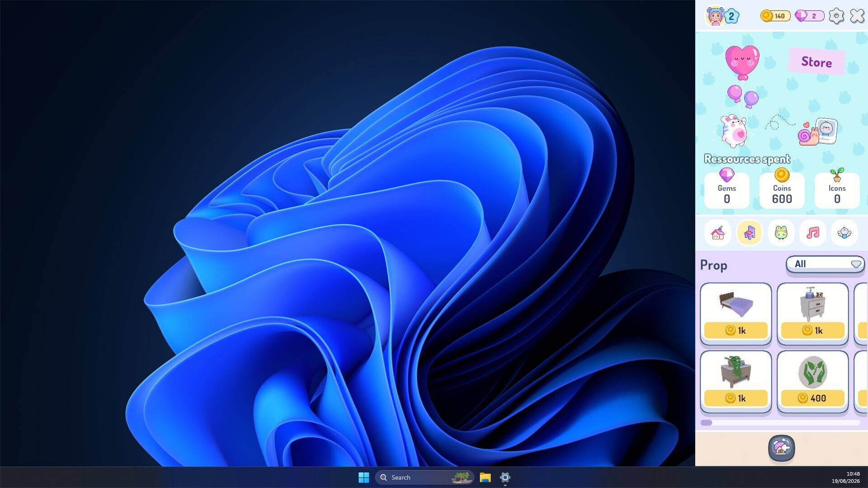Click the "Ressources spent" heading
This screenshot has height=488, width=868.
[747, 159]
